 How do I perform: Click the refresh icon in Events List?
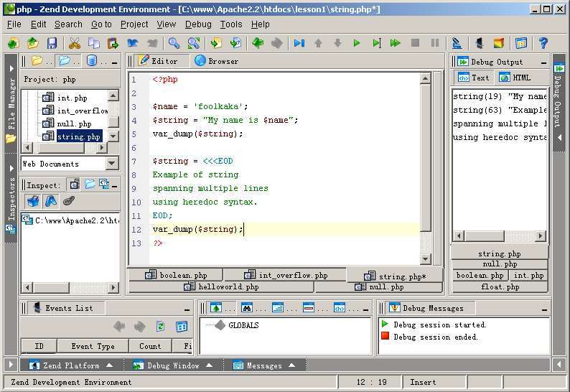(160, 327)
